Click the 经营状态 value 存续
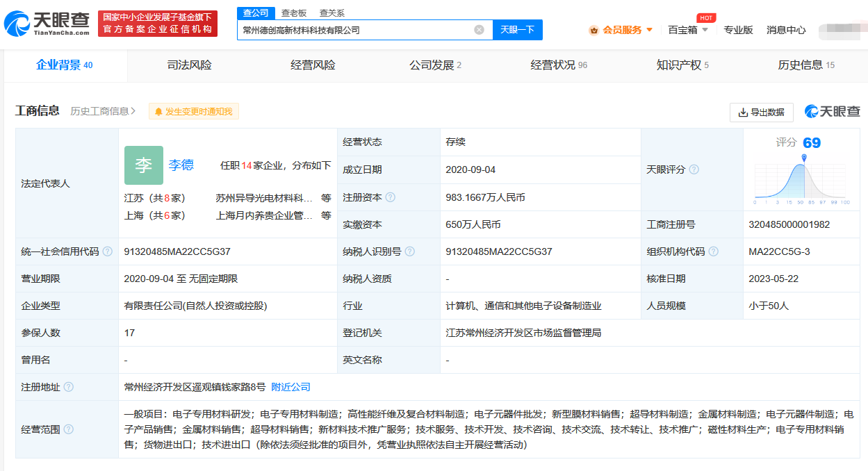The height and width of the screenshot is (471, 868). point(455,142)
